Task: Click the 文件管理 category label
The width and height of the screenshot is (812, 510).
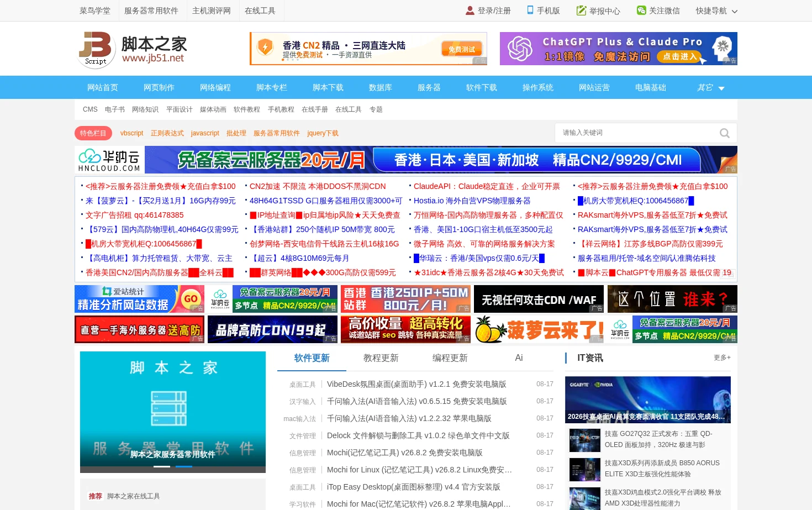Action: pyautogui.click(x=303, y=436)
